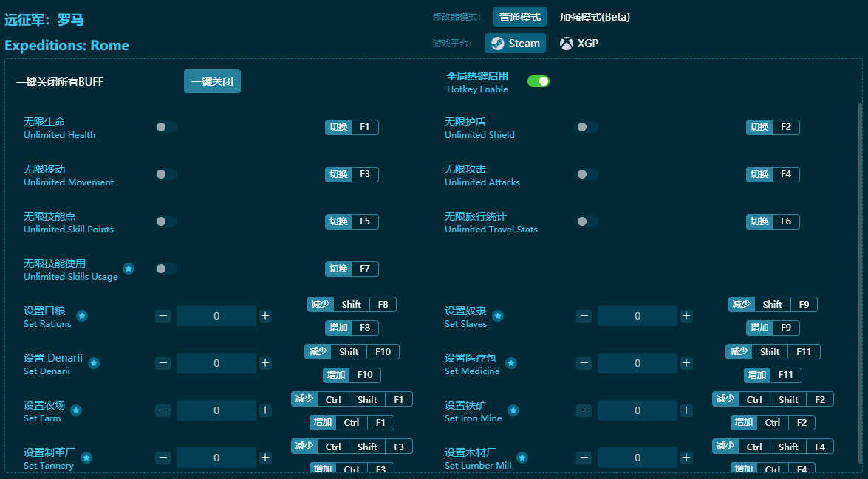Viewport: 868px width, 479px height.
Task: Click the F1 hotkey button for Unlimited Health
Action: tap(364, 127)
